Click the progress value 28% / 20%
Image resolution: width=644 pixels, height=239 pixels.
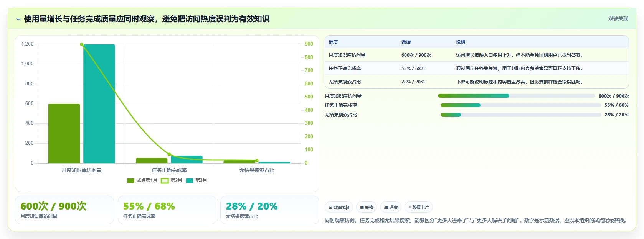(616, 115)
